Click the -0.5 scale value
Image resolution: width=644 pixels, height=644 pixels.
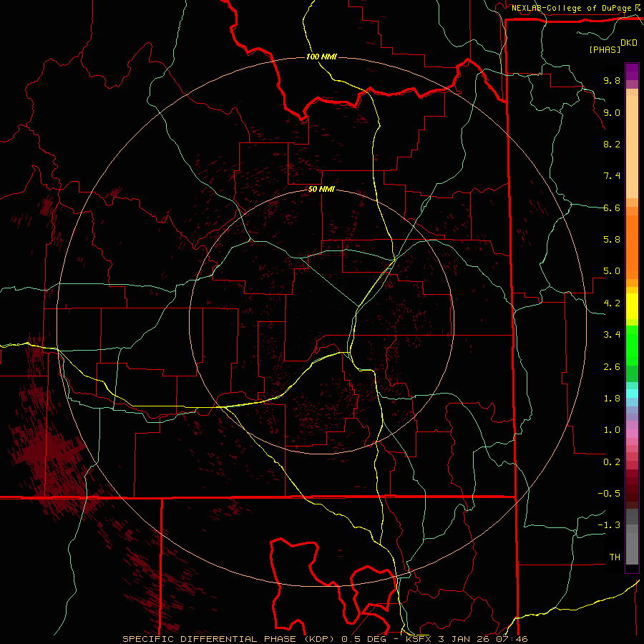[609, 494]
